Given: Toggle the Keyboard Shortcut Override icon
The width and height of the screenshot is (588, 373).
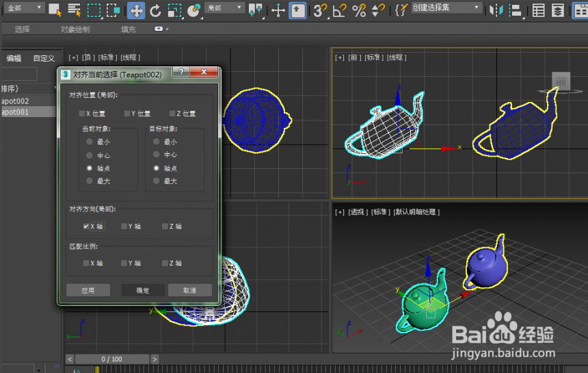Looking at the screenshot, I should pos(297,10).
